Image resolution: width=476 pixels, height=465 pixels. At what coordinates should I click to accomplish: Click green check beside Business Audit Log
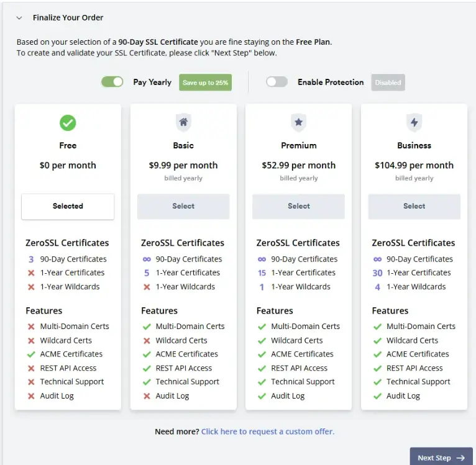point(377,396)
